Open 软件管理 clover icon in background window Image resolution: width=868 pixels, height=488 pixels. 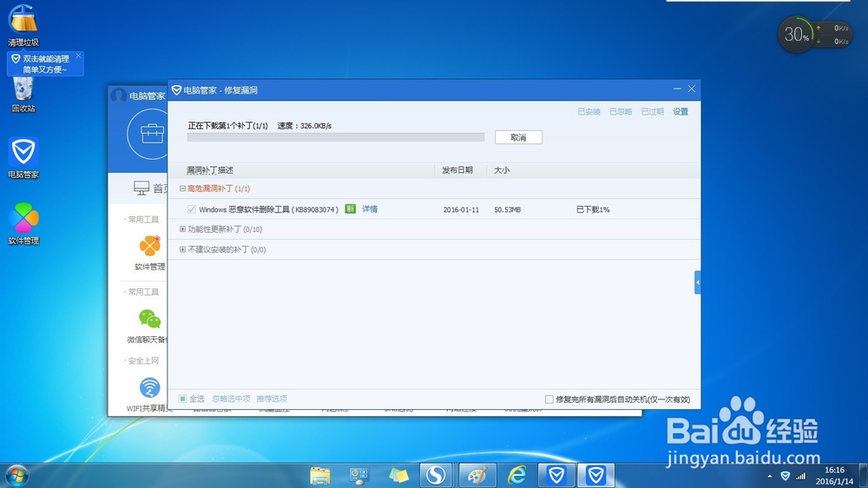149,247
